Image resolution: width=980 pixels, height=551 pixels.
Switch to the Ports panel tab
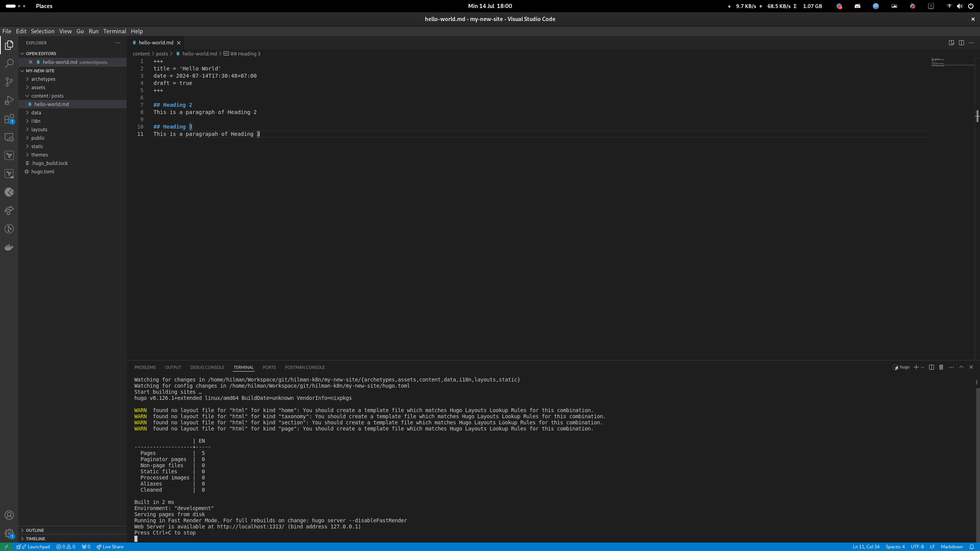pos(269,367)
